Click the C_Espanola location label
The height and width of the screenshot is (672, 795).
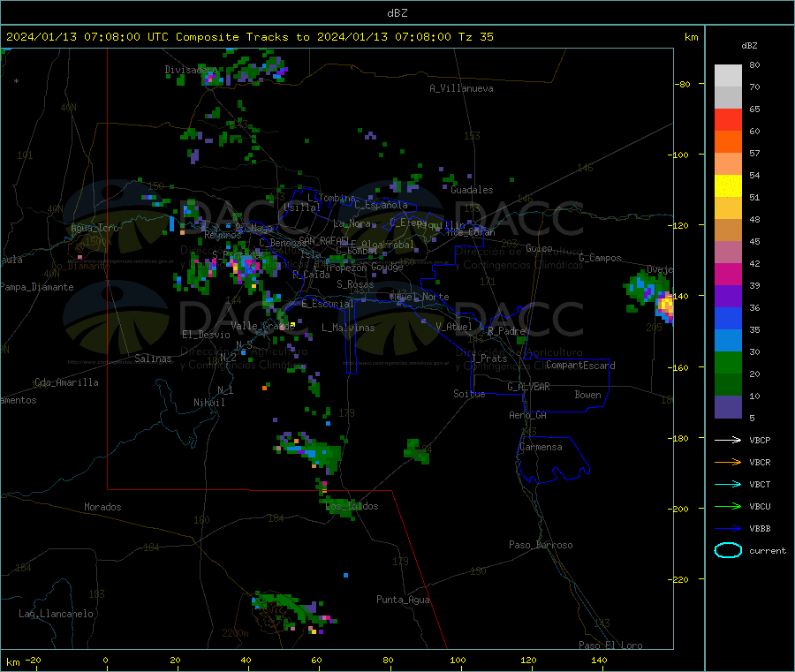tap(381, 205)
